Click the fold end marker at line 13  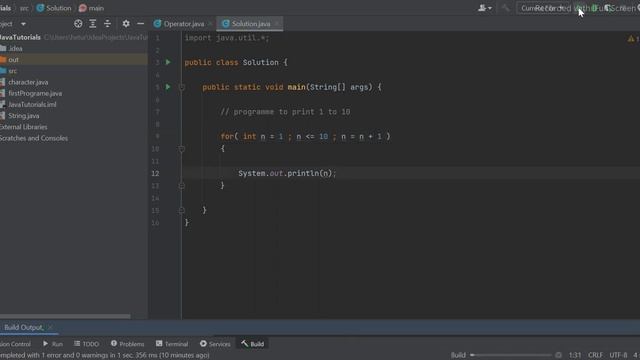pyautogui.click(x=182, y=186)
